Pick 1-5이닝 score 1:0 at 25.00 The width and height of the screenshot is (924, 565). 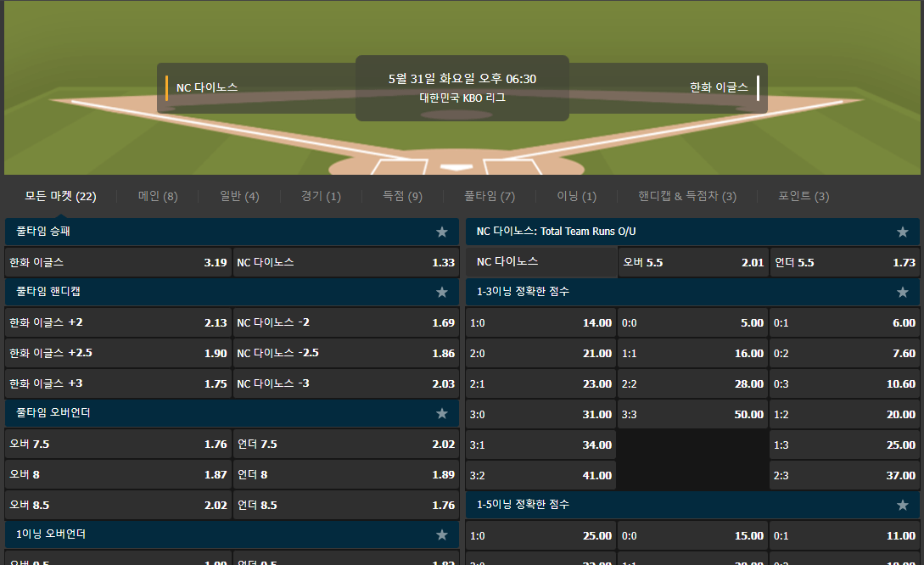pyautogui.click(x=541, y=535)
